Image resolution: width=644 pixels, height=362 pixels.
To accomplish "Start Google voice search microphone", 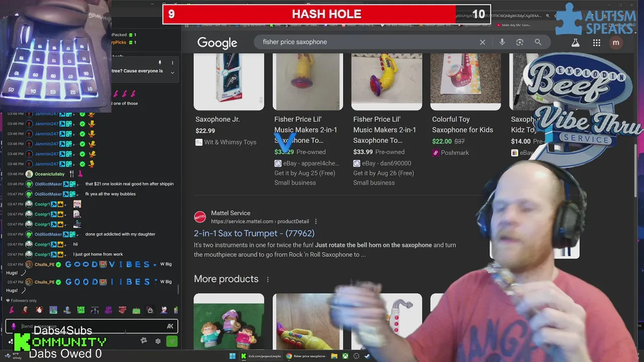I will pos(502,42).
